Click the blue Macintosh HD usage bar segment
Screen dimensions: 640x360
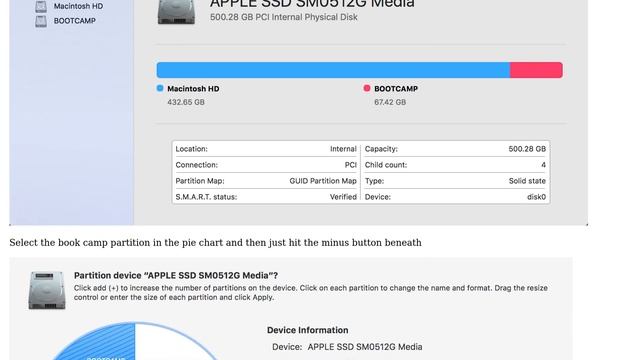(333, 70)
